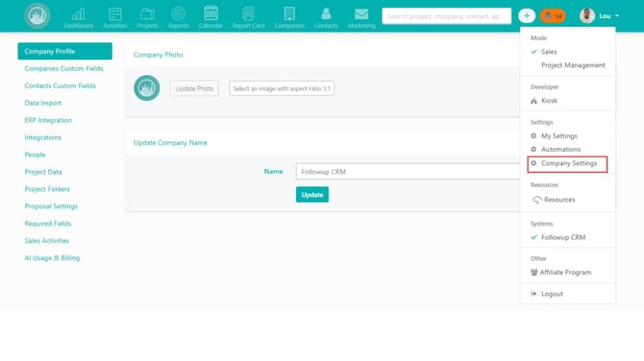Open the Contacts person icon
This screenshot has height=361, width=644.
tap(326, 14)
